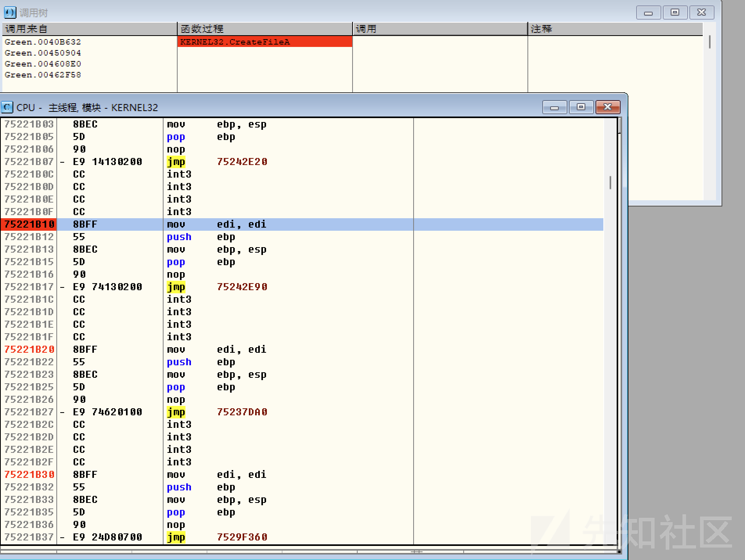Maximize the CPU window
Viewport: 745px width, 560px height.
(x=581, y=107)
